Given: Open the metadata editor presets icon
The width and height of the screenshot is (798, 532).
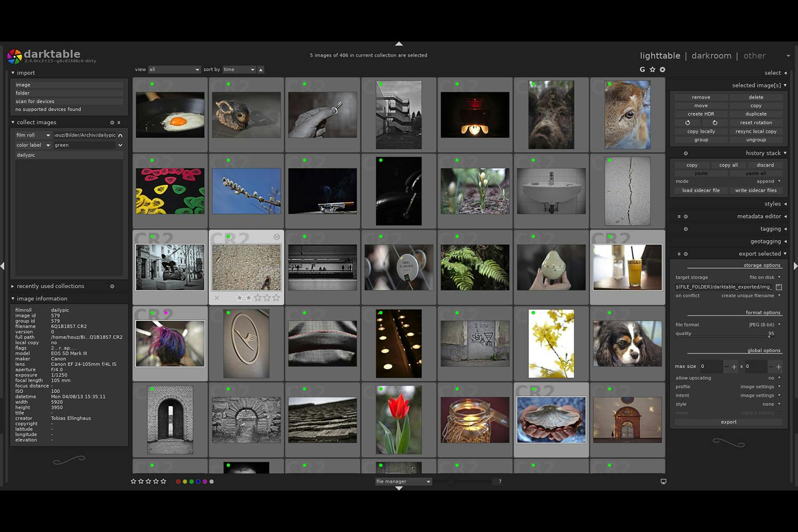Looking at the screenshot, I should [x=679, y=217].
